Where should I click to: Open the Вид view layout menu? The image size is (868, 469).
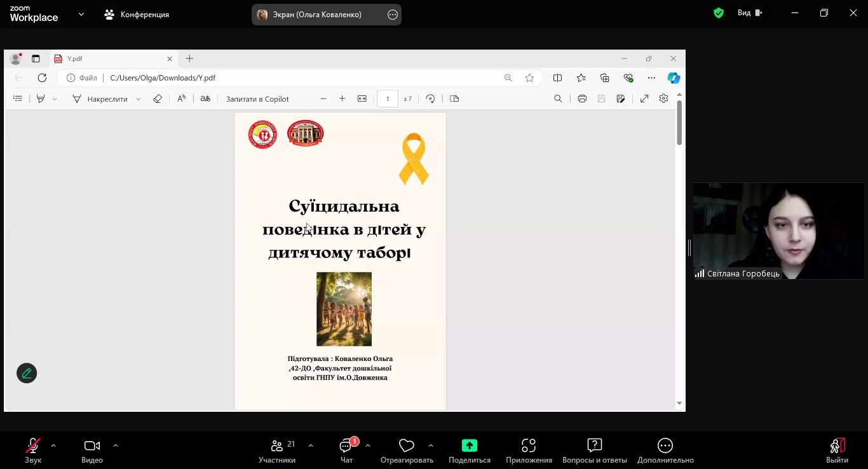(x=750, y=13)
